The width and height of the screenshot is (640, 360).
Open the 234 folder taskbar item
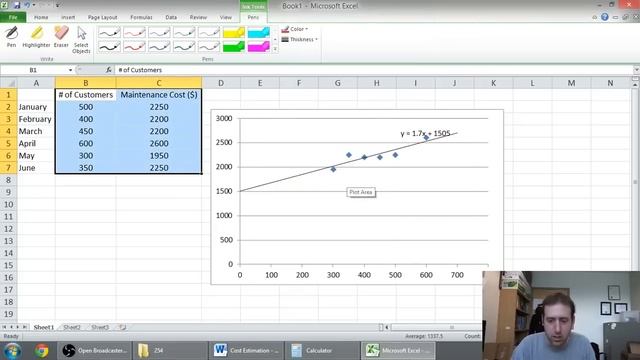tap(170, 351)
